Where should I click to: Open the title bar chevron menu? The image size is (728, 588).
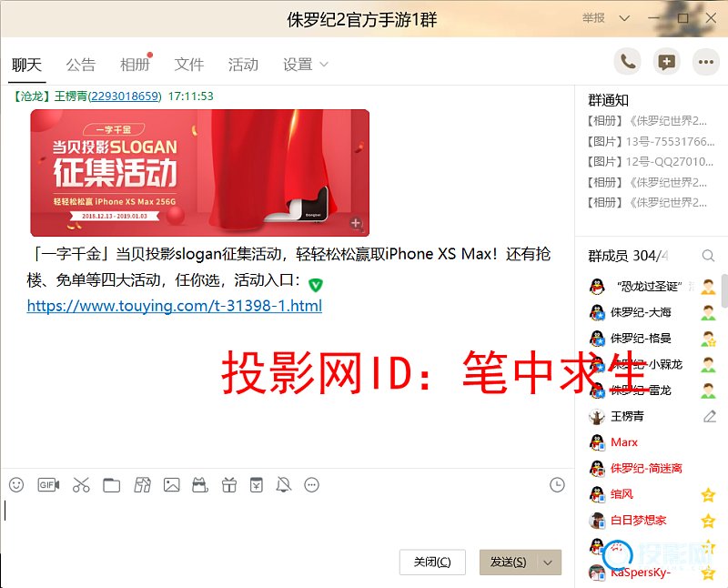(625, 18)
